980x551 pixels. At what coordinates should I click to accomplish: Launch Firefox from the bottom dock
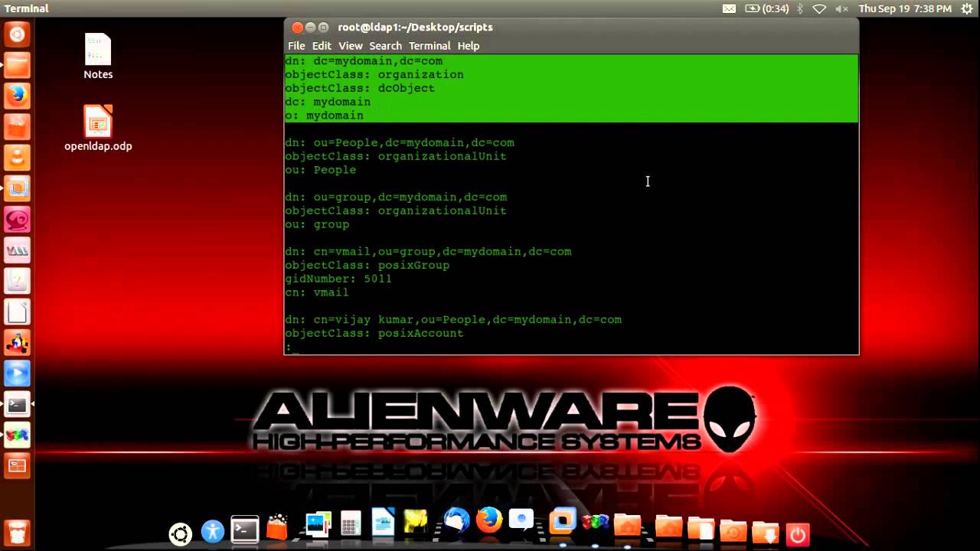point(489,520)
